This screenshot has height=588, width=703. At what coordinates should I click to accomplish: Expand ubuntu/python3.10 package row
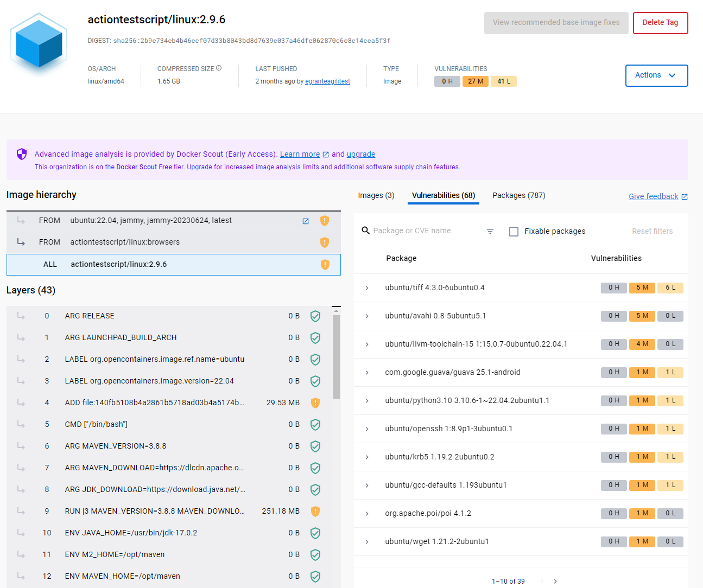[367, 401]
